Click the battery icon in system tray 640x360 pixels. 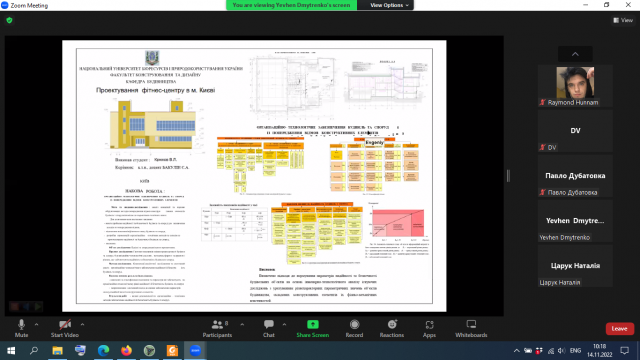point(528,351)
